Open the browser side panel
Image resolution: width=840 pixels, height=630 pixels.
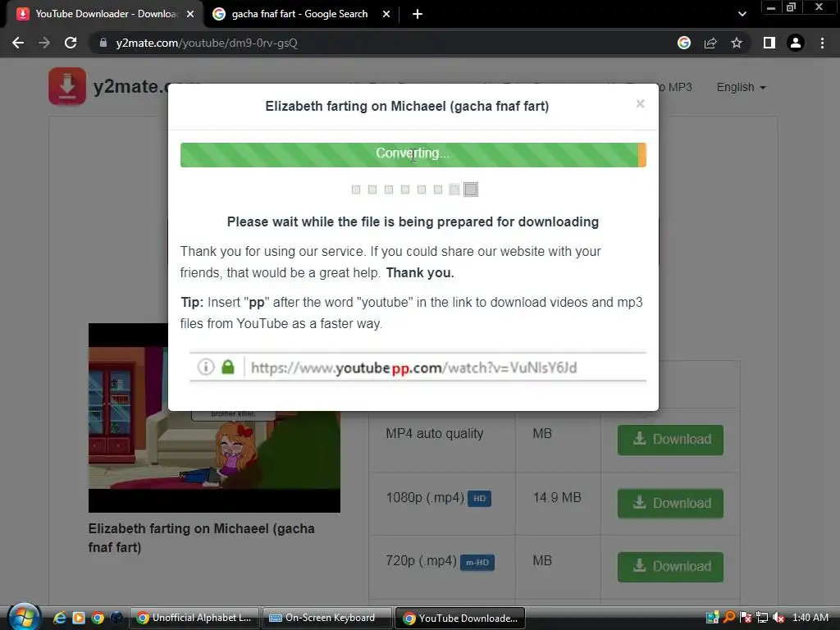(x=769, y=43)
